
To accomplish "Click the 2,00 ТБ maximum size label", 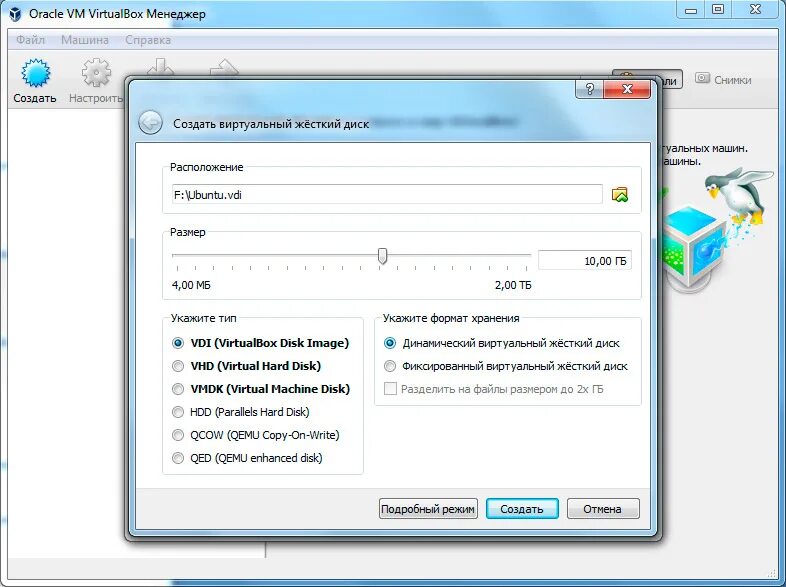I will 513,285.
